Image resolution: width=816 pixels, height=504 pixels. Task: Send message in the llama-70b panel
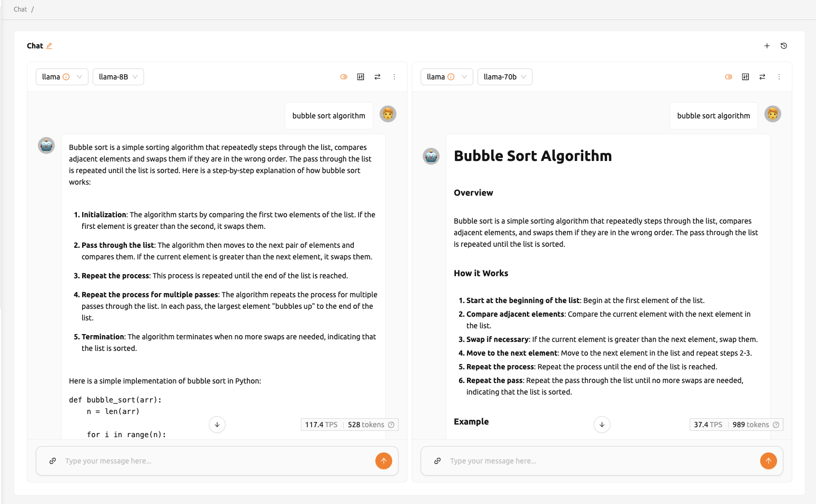[x=769, y=461]
